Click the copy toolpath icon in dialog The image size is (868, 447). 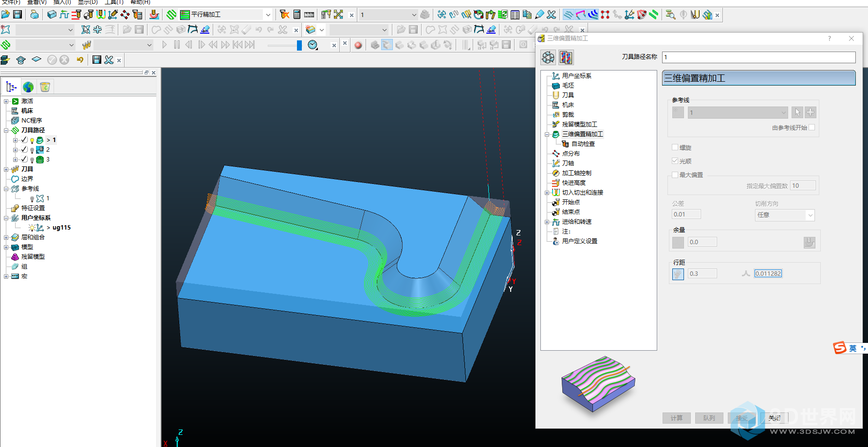pyautogui.click(x=566, y=57)
